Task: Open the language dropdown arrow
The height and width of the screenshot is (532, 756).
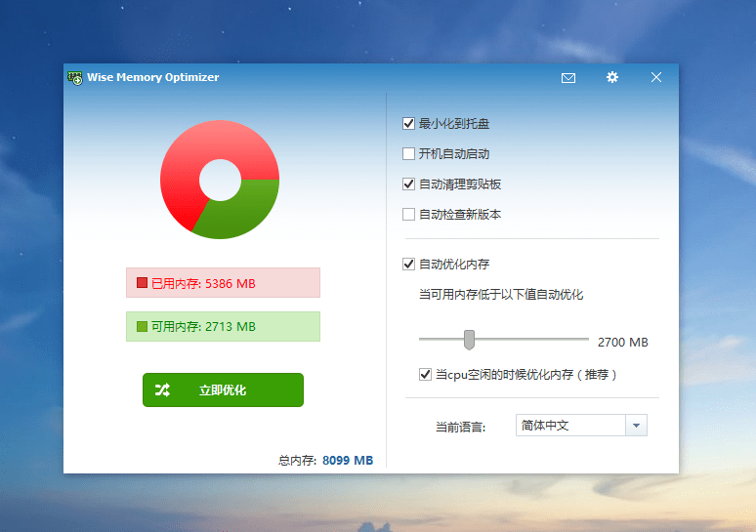Action: [636, 426]
